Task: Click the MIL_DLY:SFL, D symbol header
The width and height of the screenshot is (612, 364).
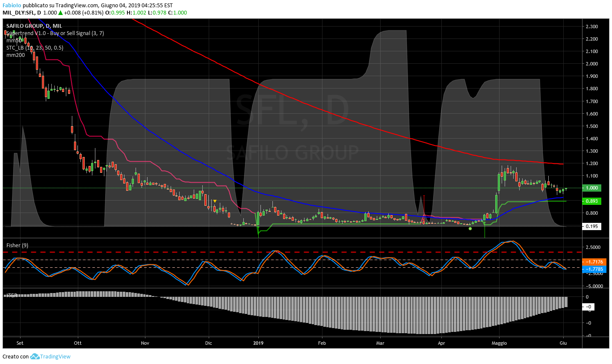Action: (22, 13)
